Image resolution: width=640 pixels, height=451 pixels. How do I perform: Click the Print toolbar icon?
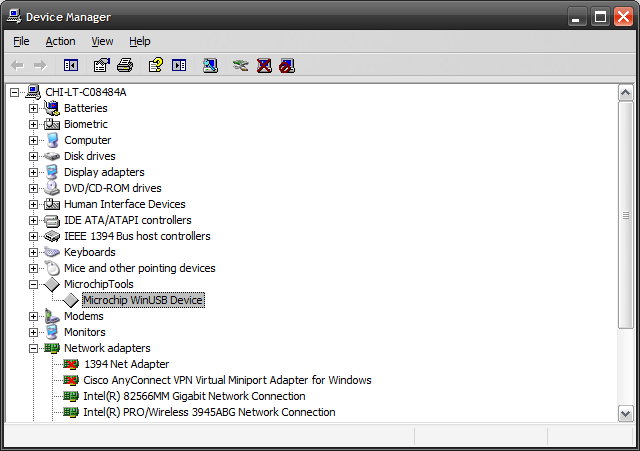tap(125, 65)
